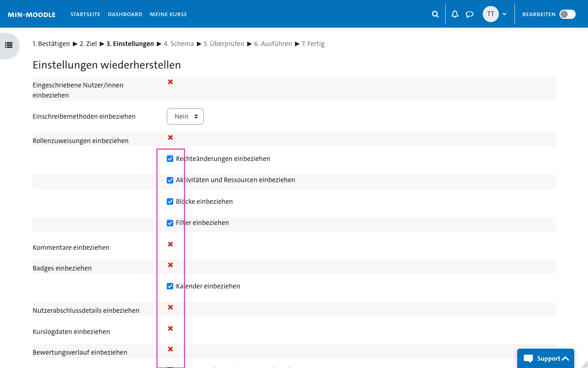Viewport: 588px width, 368px height.
Task: Click the Bewertungsverlauf einbeziehen label
Action: tap(80, 352)
